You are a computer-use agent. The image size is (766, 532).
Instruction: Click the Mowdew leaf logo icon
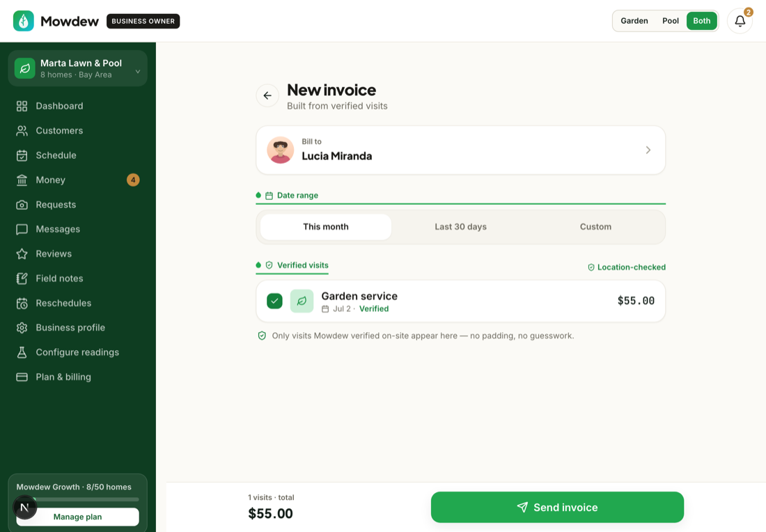tap(24, 21)
